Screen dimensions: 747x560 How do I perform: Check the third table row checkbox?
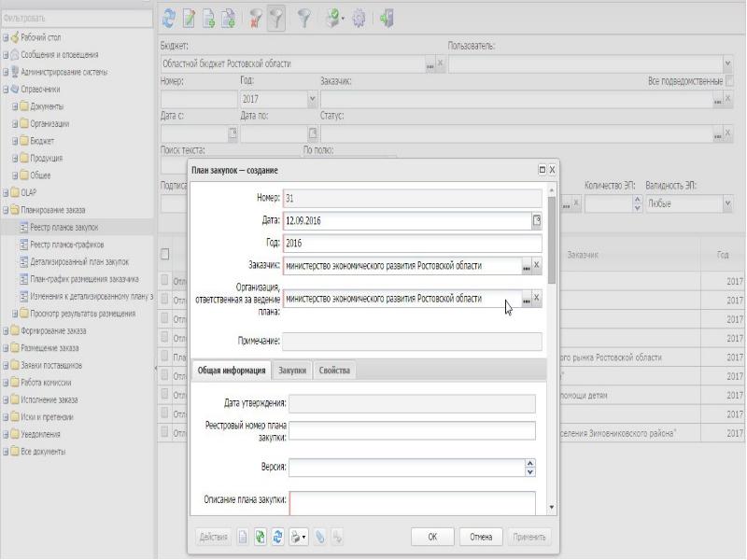click(165, 318)
